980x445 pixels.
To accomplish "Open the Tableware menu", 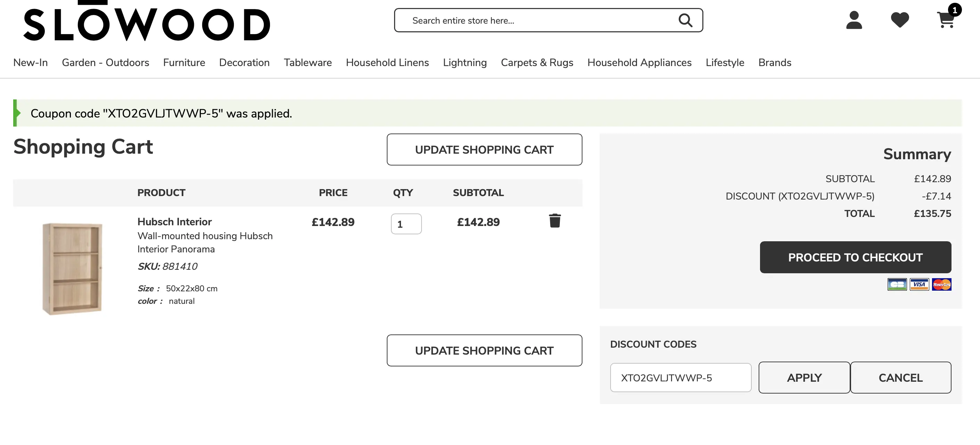I will [308, 63].
